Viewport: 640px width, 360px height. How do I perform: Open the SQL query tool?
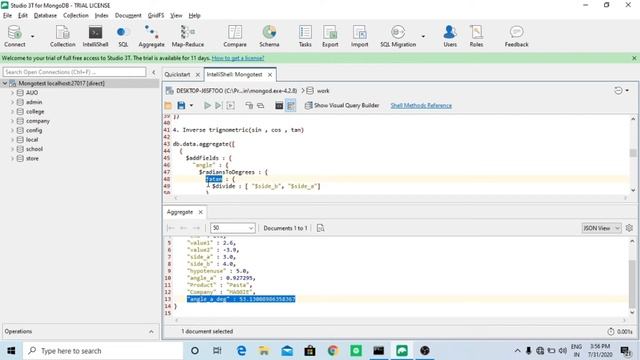123,36
